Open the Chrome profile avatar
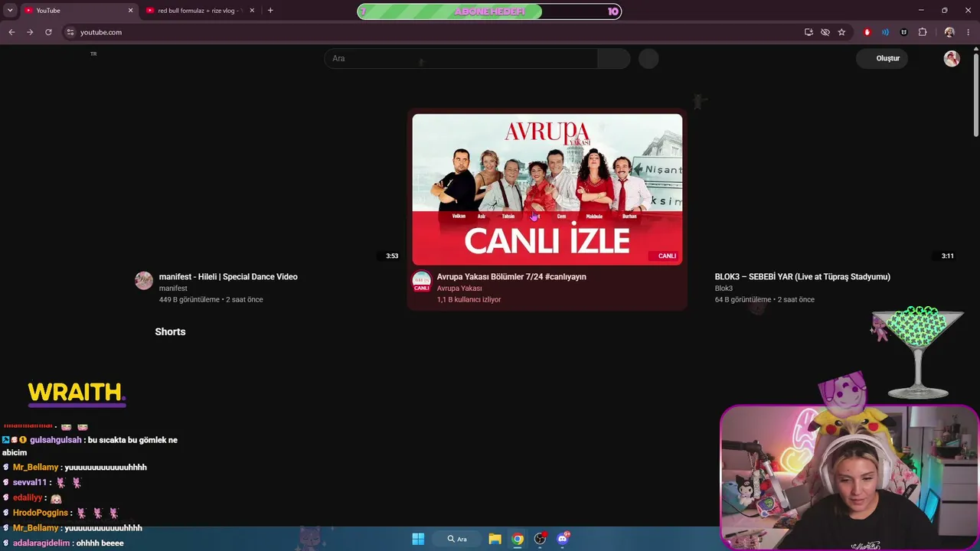980x551 pixels. coord(949,32)
